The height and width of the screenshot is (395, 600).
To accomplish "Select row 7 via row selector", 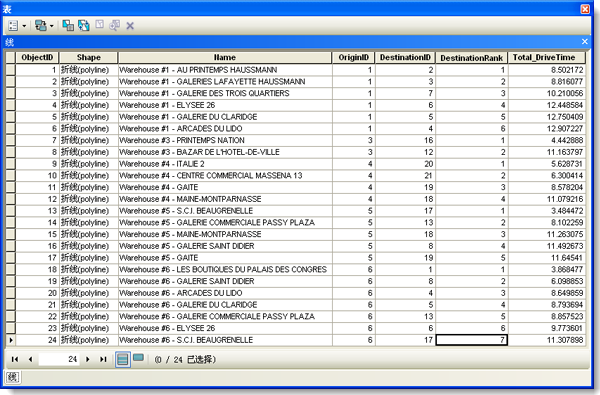I will (x=10, y=140).
